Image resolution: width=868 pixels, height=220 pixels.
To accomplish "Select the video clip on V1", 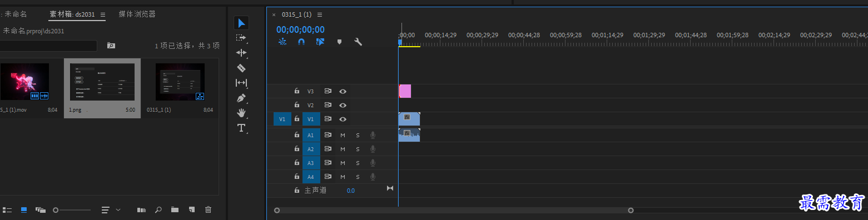I will tap(409, 119).
